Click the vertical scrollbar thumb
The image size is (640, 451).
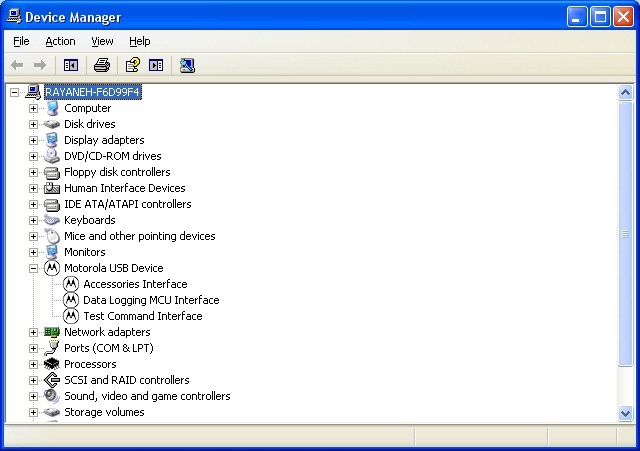pos(625,234)
